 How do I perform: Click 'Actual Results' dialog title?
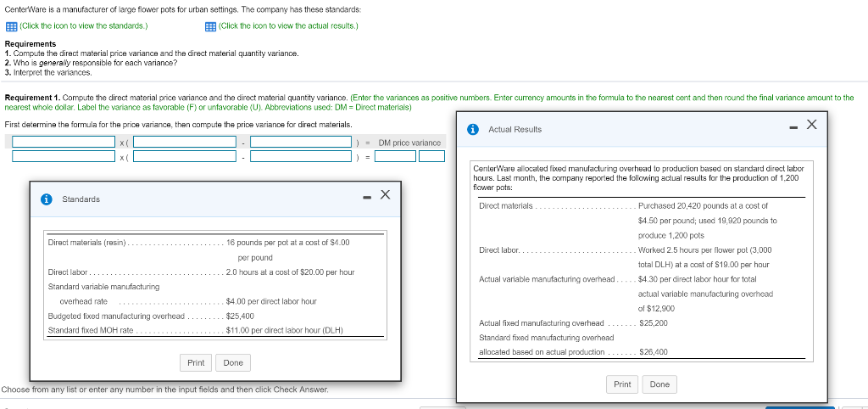pyautogui.click(x=515, y=129)
